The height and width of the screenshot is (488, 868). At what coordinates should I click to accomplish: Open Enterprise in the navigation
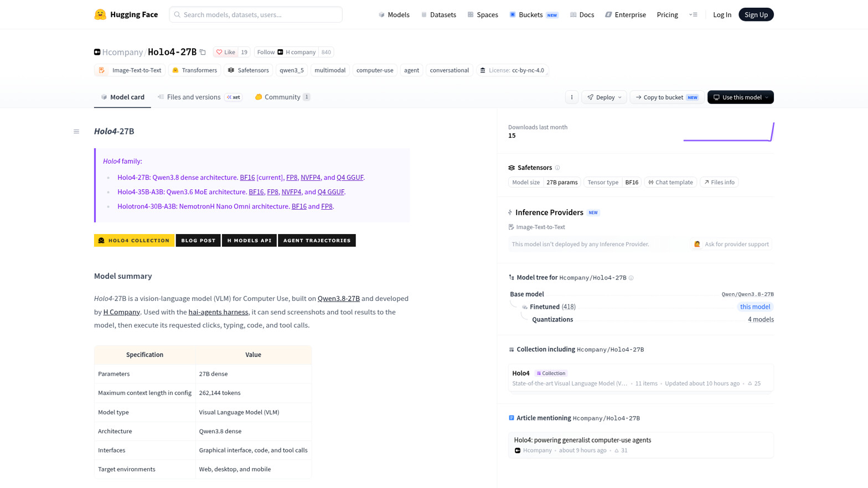(626, 14)
